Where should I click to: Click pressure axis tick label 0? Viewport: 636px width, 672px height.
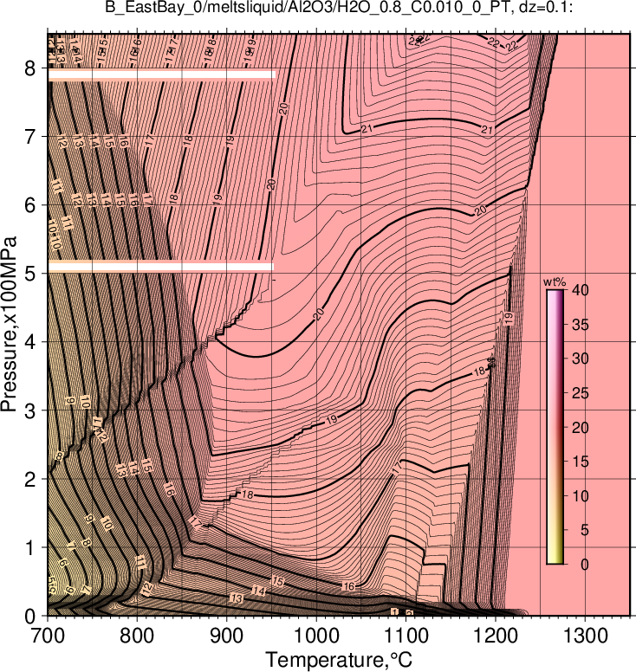point(30,617)
